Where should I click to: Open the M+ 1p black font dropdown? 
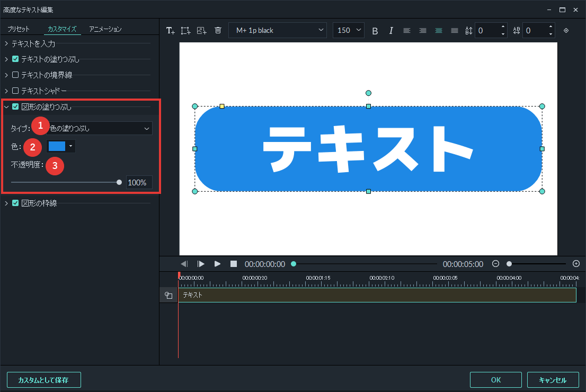click(x=278, y=30)
